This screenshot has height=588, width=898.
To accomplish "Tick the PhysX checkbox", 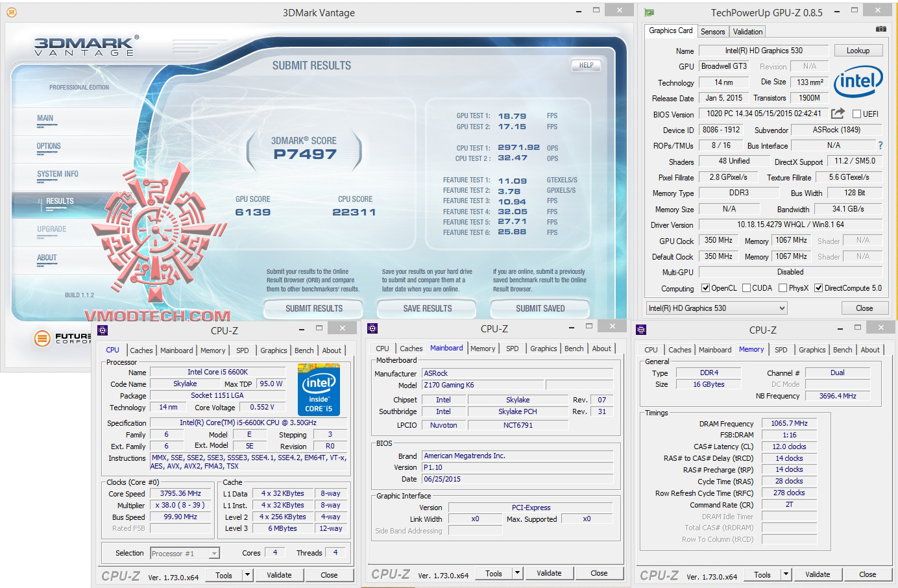I will coord(783,288).
